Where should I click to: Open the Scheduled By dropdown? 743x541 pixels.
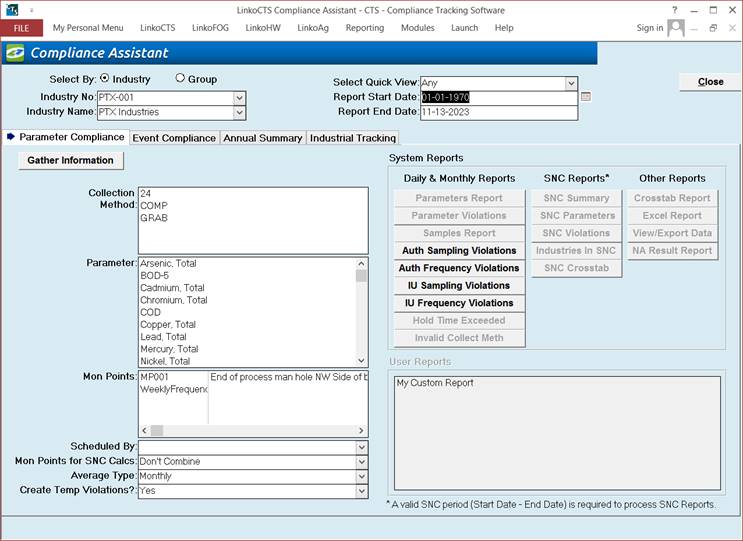[x=362, y=447]
